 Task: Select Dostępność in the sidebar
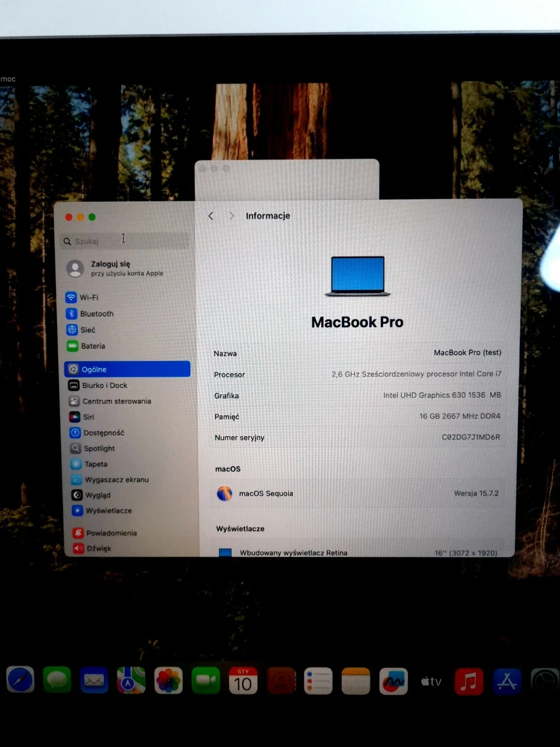click(x=104, y=433)
